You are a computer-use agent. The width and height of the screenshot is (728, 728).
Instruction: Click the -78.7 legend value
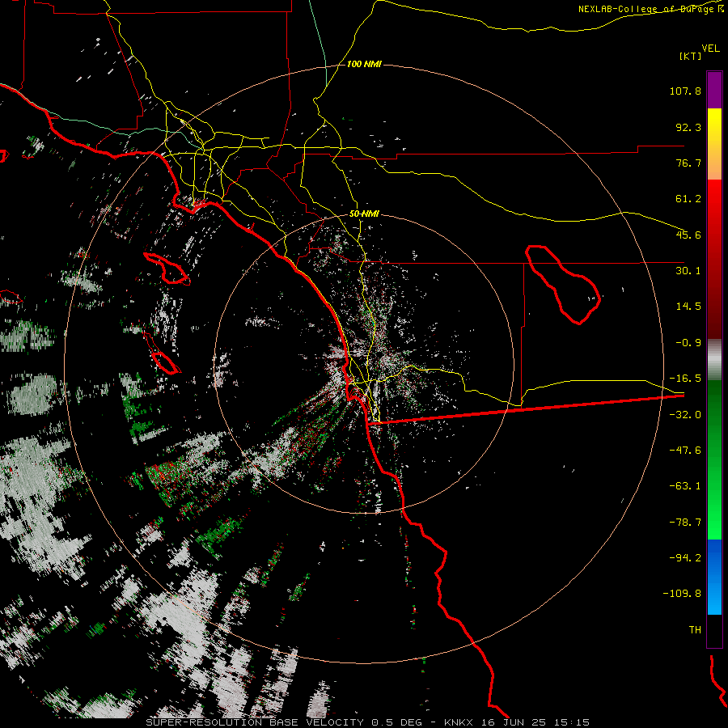click(685, 523)
